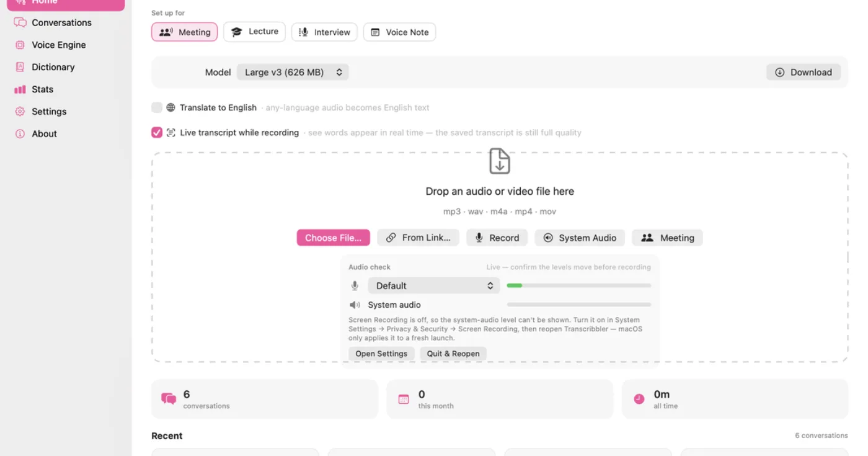Click the system audio level meter
Image resolution: width=868 pixels, height=456 pixels.
(x=579, y=305)
